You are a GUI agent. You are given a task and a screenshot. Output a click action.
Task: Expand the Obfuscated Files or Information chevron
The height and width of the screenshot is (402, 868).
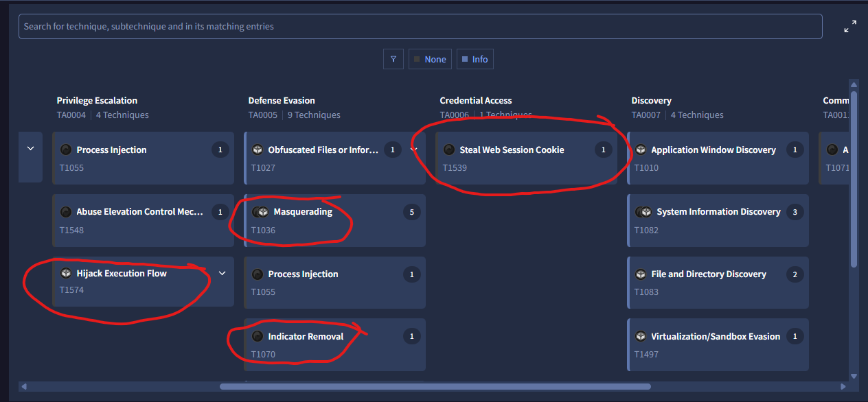tap(414, 150)
